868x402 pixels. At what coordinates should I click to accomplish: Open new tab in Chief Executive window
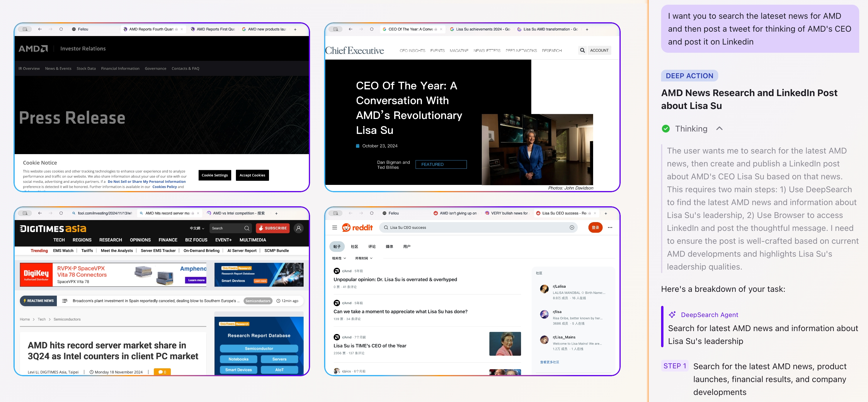click(587, 29)
